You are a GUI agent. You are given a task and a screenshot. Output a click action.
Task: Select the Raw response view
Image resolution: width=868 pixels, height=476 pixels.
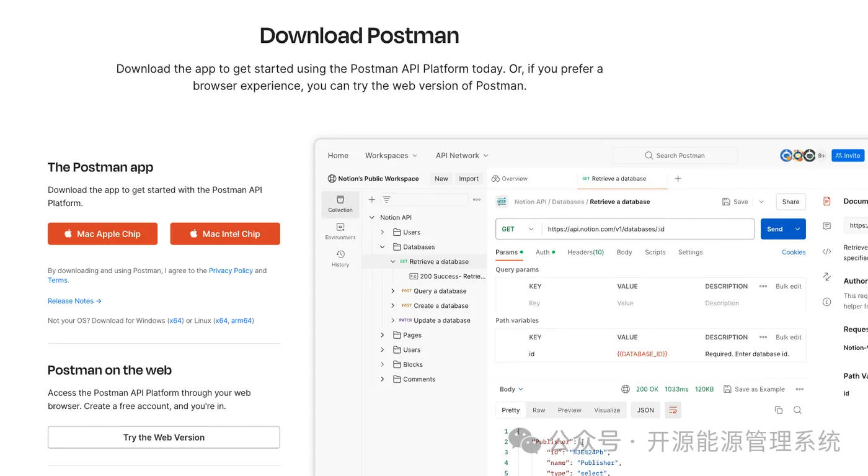click(x=539, y=410)
